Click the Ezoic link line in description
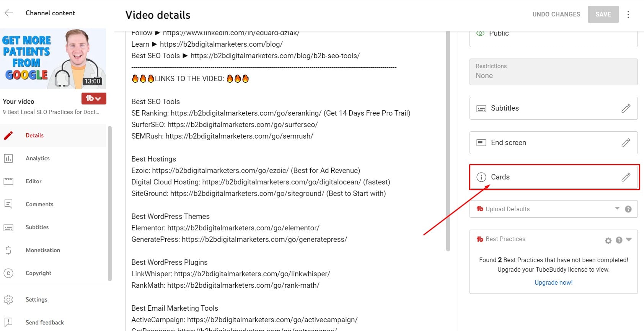The width and height of the screenshot is (644, 331). tap(246, 171)
